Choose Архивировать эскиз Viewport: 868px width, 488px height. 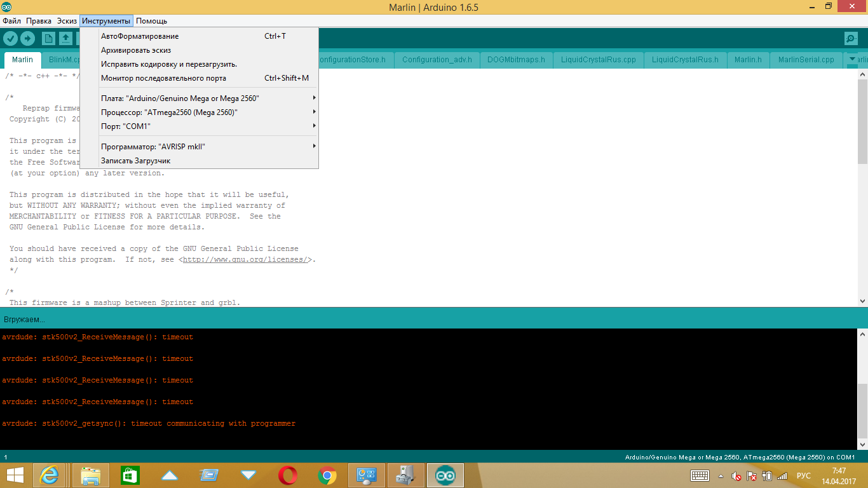pos(199,50)
